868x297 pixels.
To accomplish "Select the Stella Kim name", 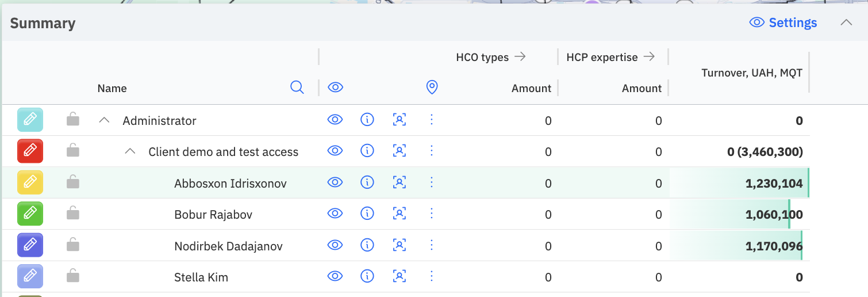I will [x=201, y=277].
